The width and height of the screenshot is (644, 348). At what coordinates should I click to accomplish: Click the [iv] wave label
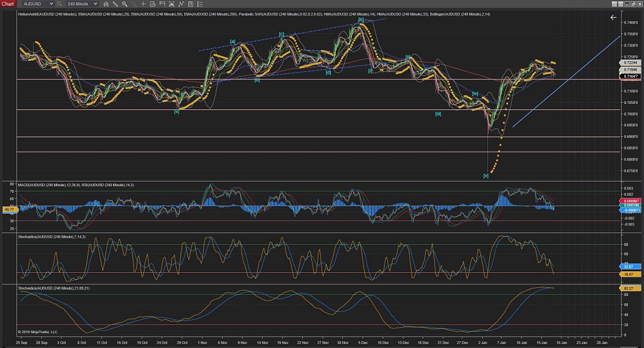(x=475, y=94)
